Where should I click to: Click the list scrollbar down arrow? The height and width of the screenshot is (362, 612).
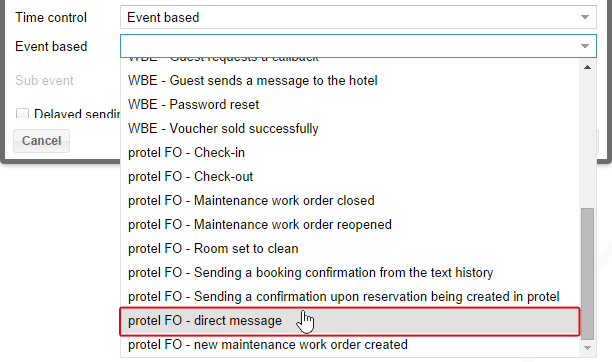[587, 348]
